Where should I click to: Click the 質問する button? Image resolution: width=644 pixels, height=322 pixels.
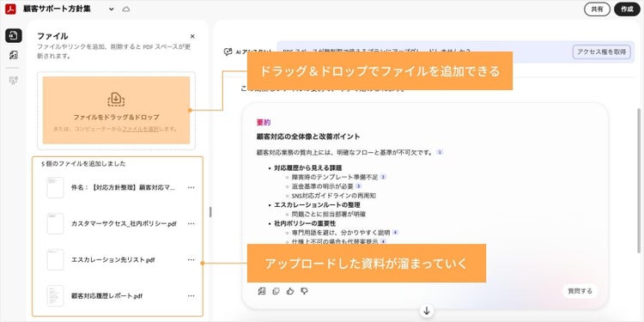(580, 291)
